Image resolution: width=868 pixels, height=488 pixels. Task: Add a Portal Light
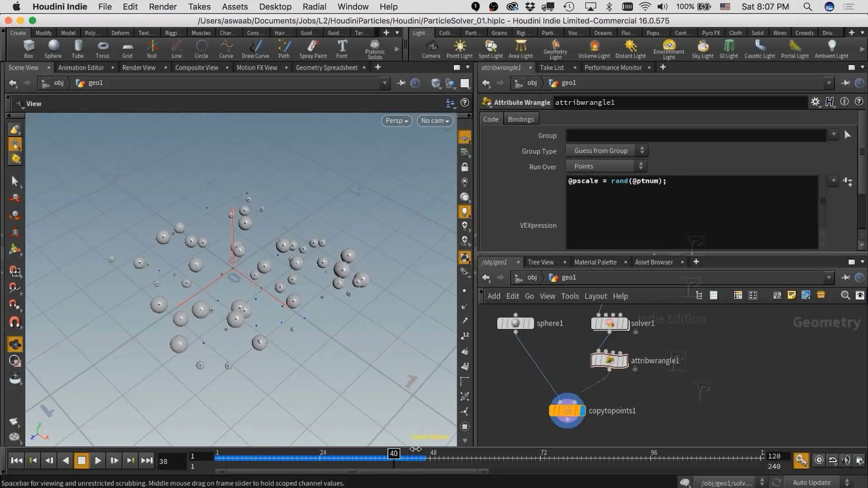point(795,49)
